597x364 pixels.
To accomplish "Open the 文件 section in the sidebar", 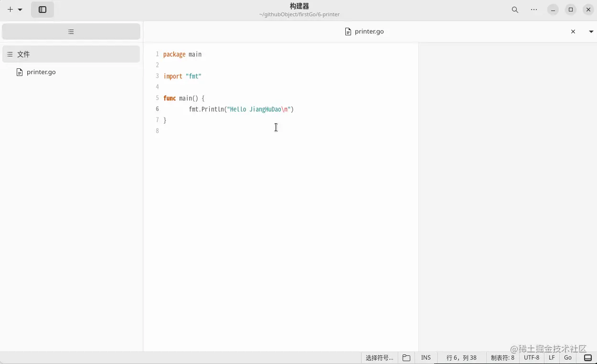I will tap(23, 54).
